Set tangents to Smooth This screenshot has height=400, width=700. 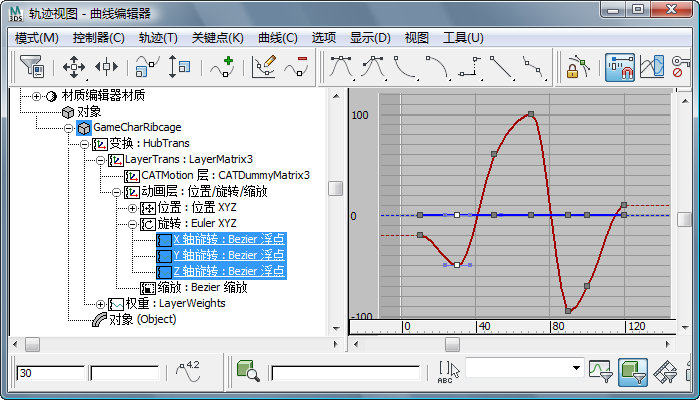pyautogui.click(x=534, y=67)
